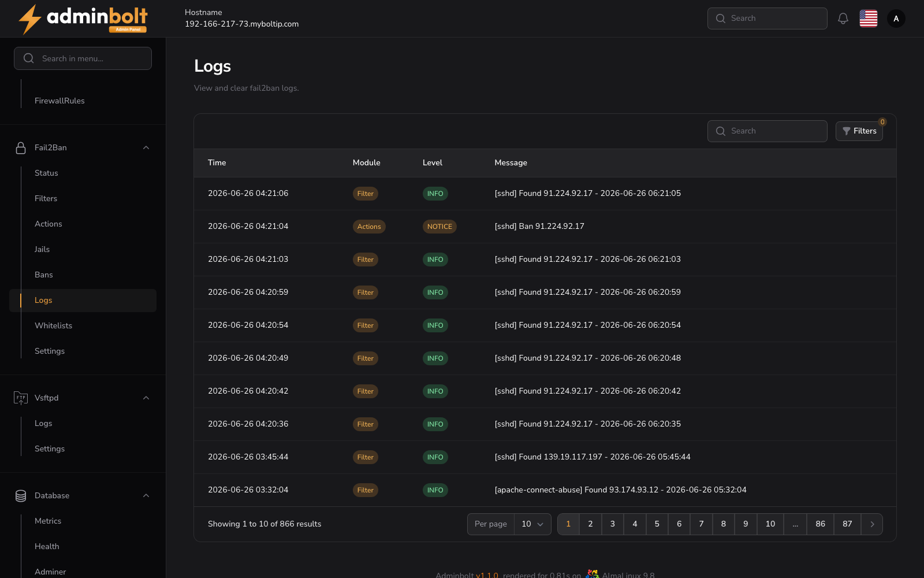
Task: Go to page 4
Action: (635, 524)
